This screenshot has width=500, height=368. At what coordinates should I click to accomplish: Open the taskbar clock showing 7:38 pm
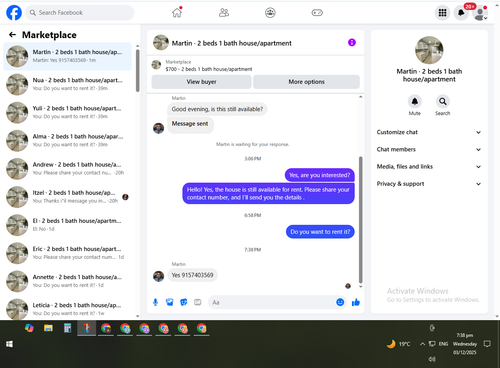[465, 344]
